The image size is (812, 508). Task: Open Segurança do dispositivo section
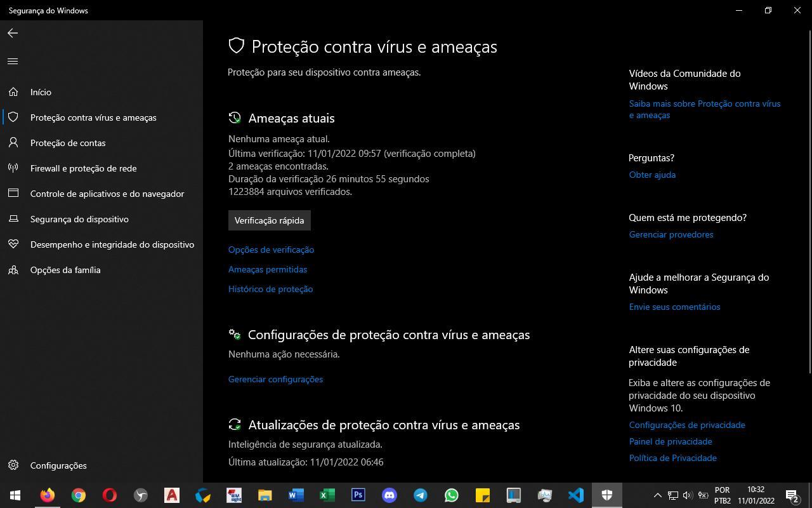point(101,219)
